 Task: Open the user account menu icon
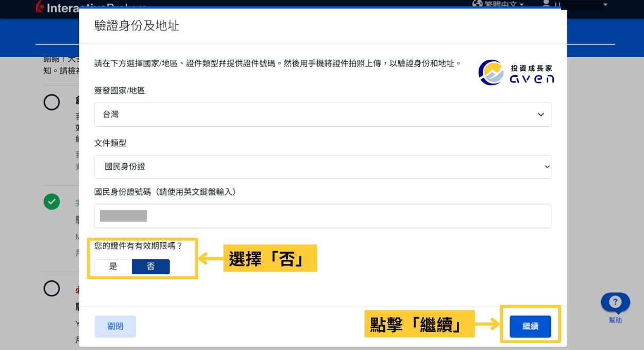click(546, 4)
